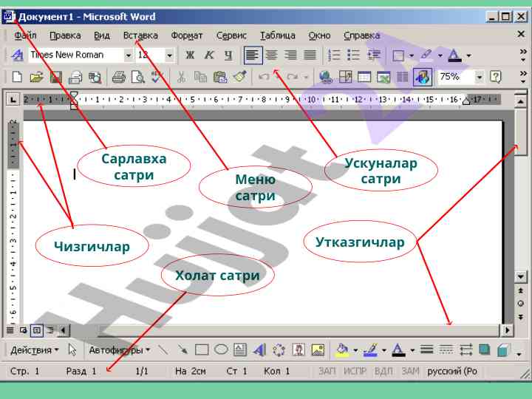The width and height of the screenshot is (532, 399).
Task: Copy selection to clipboard
Action: click(200, 77)
